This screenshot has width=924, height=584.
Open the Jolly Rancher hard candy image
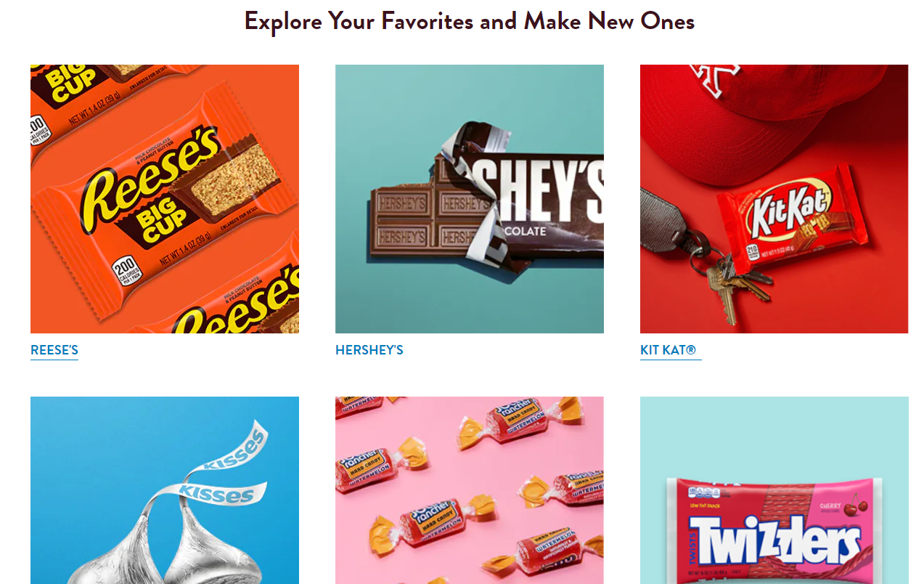[470, 490]
